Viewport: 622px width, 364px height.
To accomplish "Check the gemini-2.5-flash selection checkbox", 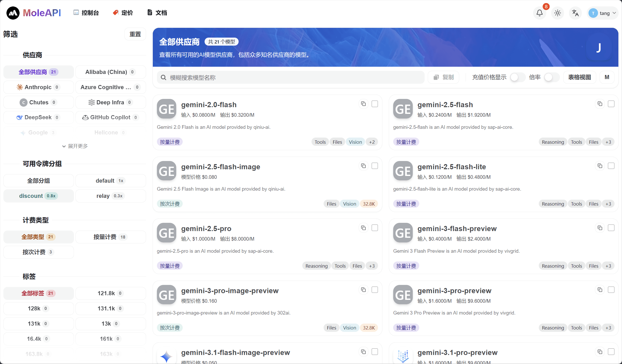I will tap(611, 104).
